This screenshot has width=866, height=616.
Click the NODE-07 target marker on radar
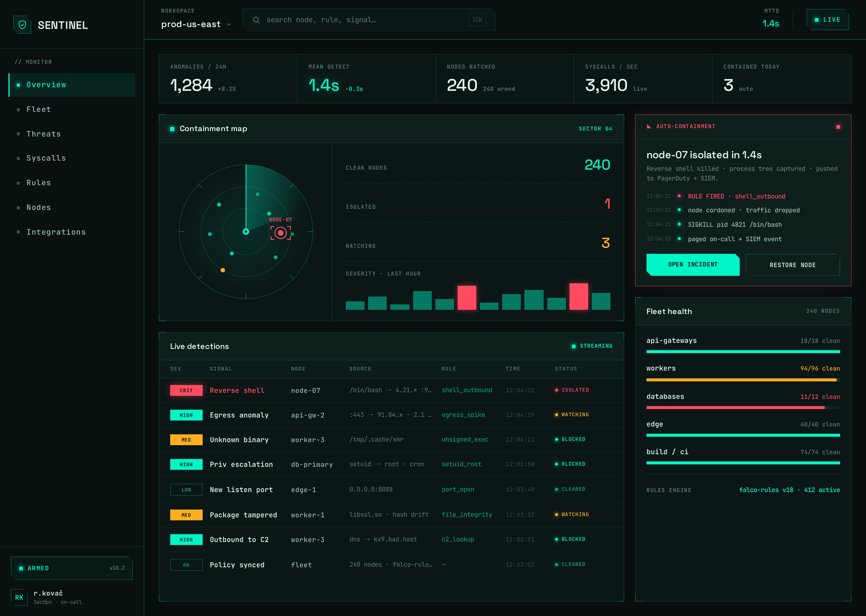click(281, 233)
